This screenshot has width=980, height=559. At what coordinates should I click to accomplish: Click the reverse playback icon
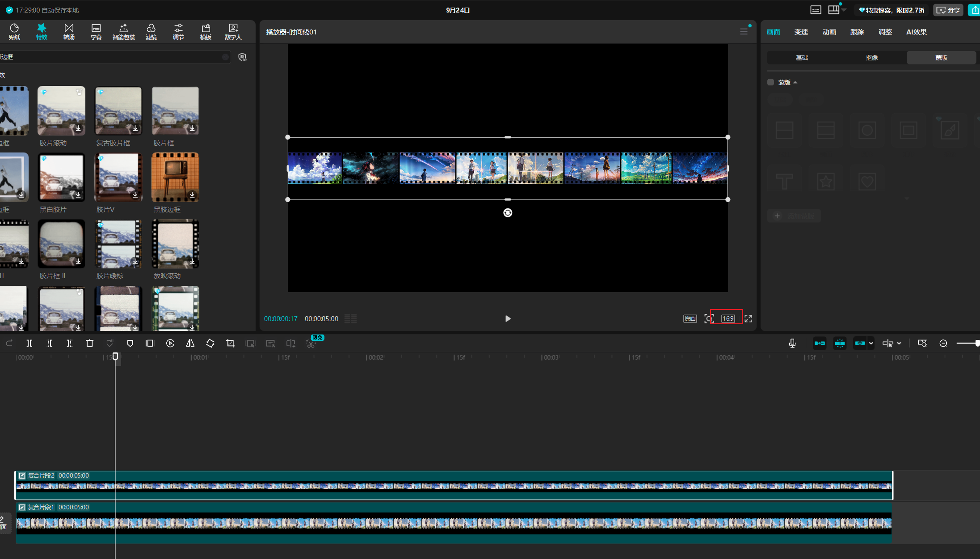coord(170,343)
